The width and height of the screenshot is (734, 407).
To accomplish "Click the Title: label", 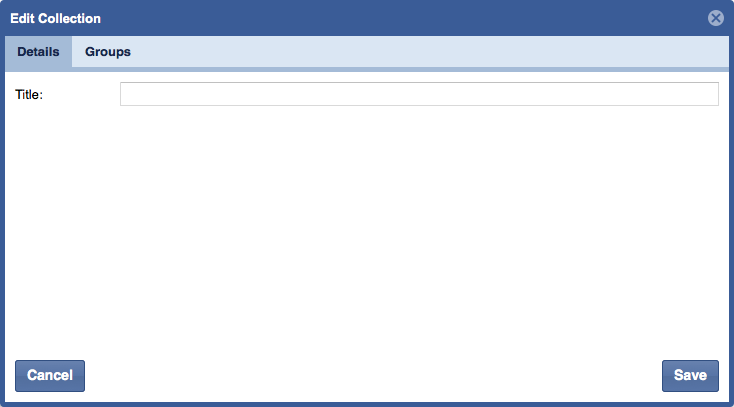I will (x=29, y=95).
